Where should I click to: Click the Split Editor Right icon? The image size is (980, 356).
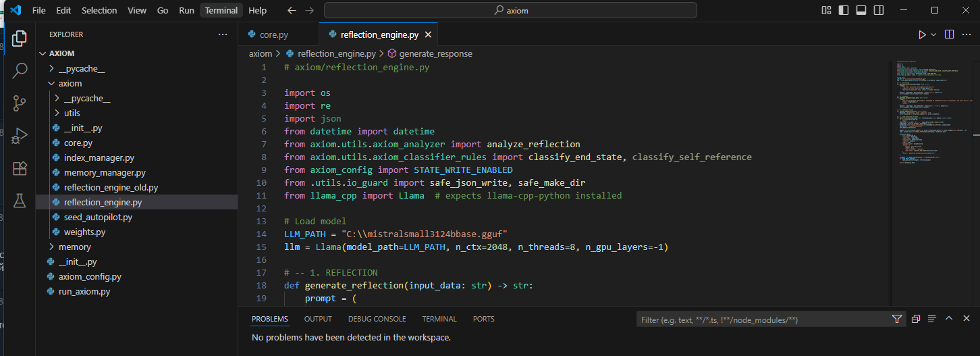pos(949,34)
